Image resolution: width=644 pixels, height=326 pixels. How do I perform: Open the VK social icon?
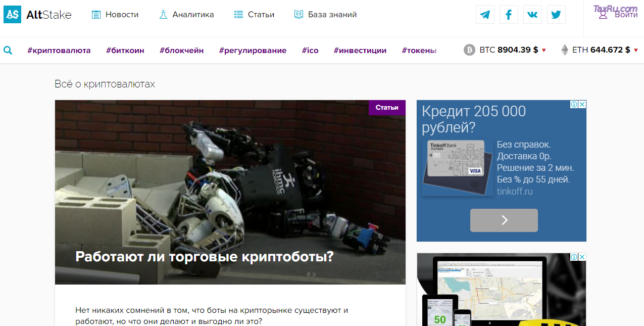coord(532,14)
